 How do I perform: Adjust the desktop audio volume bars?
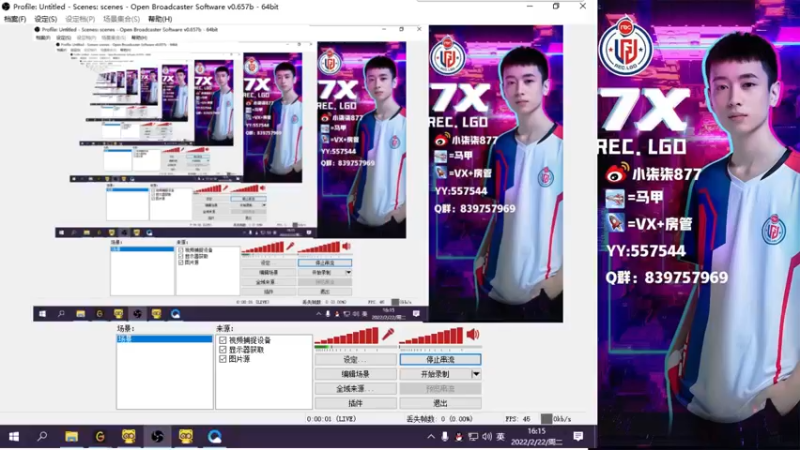click(431, 336)
